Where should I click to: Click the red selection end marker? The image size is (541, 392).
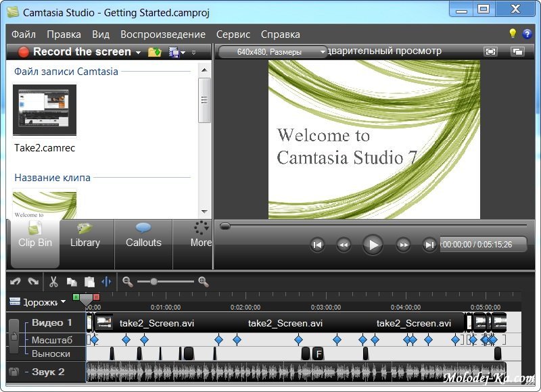96,297
